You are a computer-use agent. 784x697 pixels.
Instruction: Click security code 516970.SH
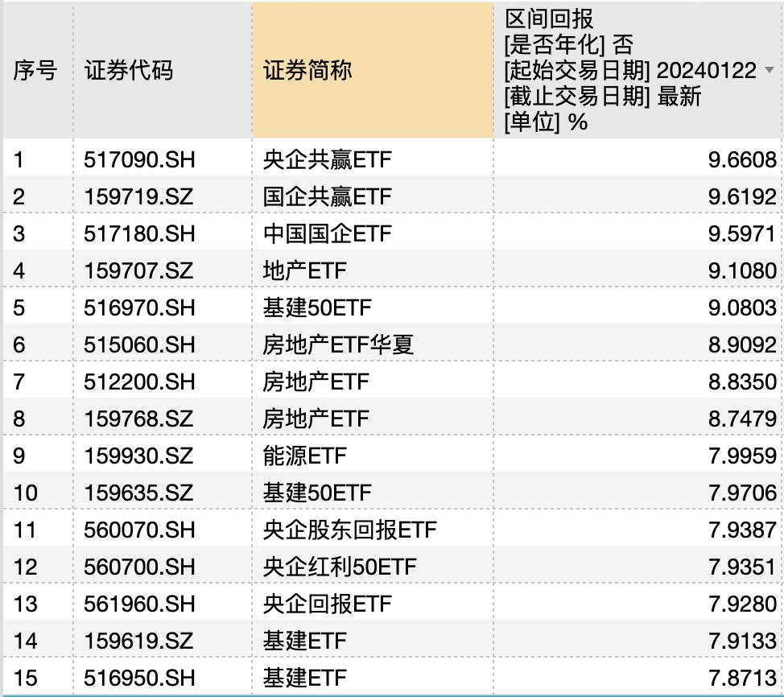click(139, 307)
